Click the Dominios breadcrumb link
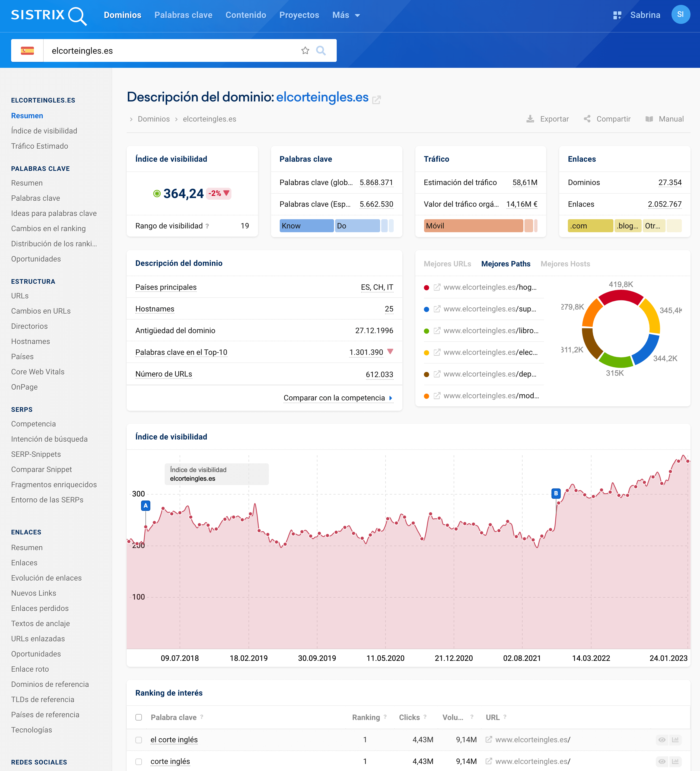Screen dimensions: 700x771 pos(153,119)
